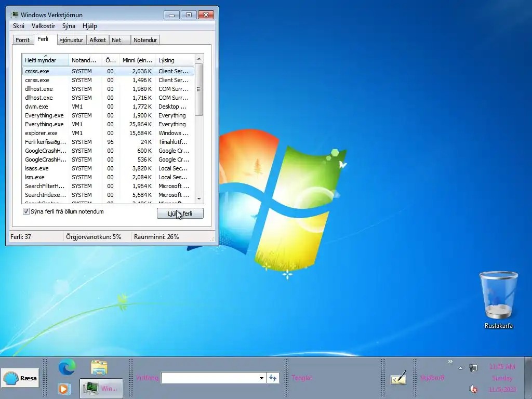532x399 pixels.
Task: Open the Tablet PC input panel icon
Action: tap(398, 378)
